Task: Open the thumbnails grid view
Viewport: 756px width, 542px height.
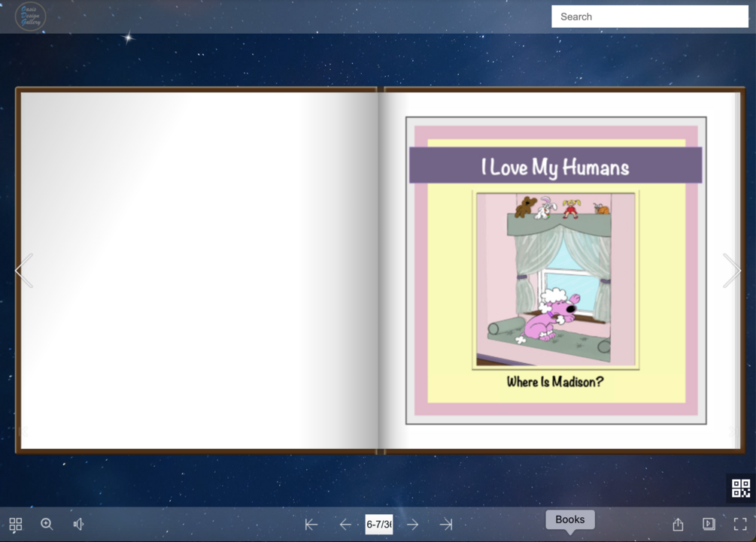Action: point(16,524)
